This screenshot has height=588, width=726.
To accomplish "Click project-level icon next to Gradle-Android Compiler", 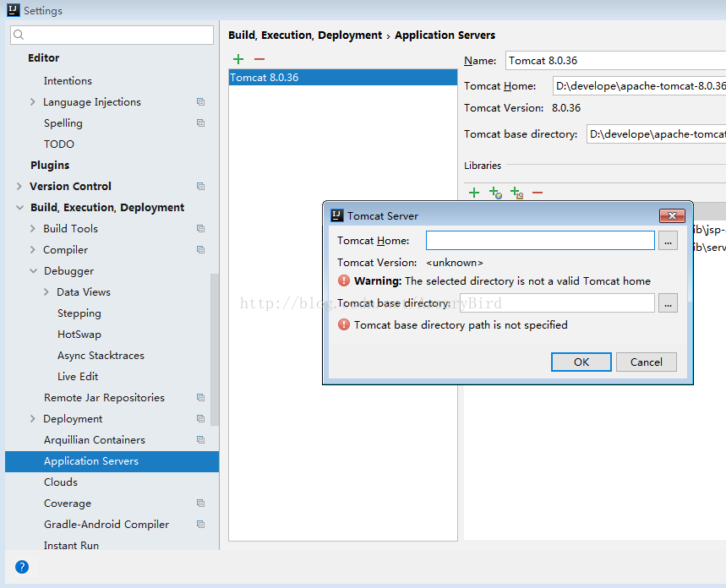I will 200,524.
